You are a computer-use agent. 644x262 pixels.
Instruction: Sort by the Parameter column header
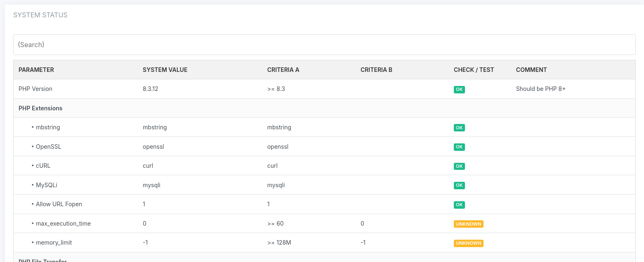(x=36, y=70)
